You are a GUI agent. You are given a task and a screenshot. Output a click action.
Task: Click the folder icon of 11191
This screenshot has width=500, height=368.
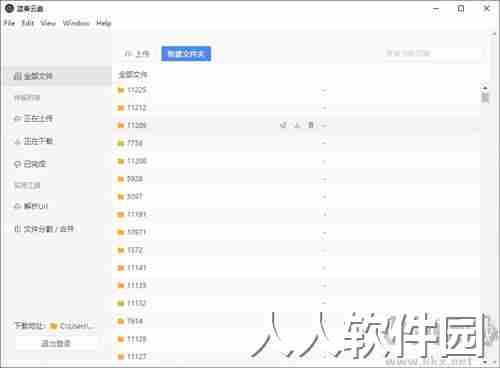(x=121, y=215)
